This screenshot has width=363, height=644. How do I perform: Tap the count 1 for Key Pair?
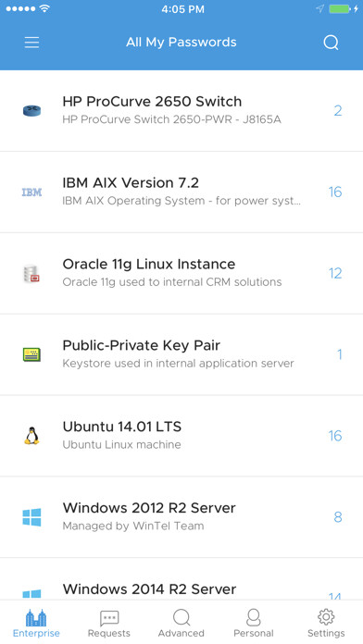coord(340,354)
